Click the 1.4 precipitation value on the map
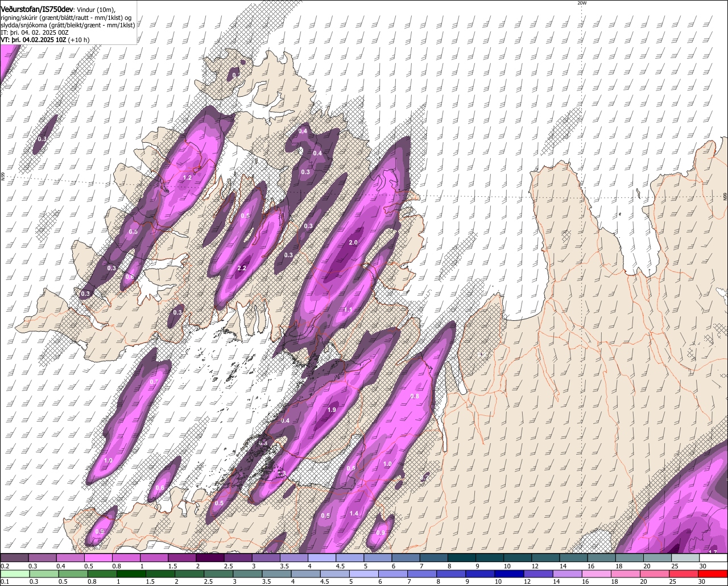Screen dimensions: 728x586 [354, 514]
